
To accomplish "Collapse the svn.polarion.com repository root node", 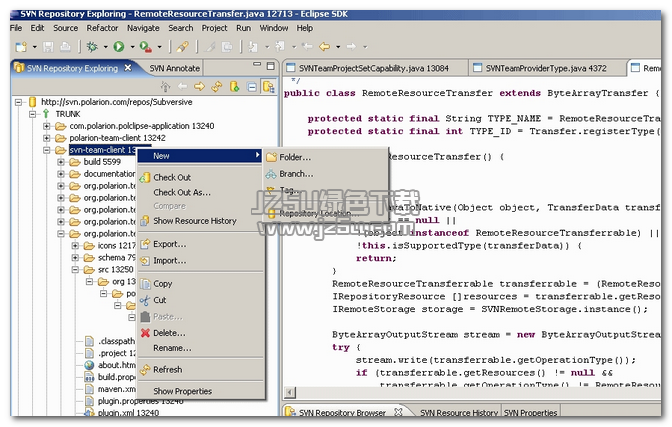I will [x=18, y=102].
